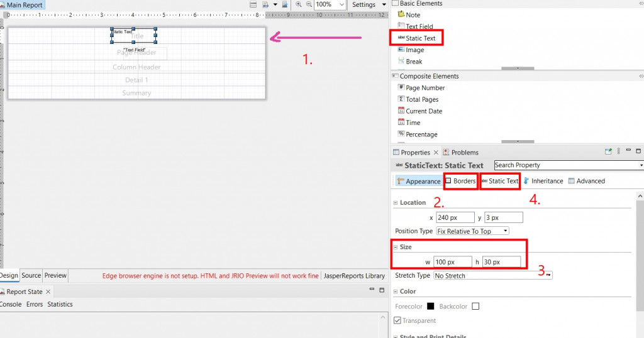Open the Static Text properties tab
The height and width of the screenshot is (338, 644).
click(500, 181)
